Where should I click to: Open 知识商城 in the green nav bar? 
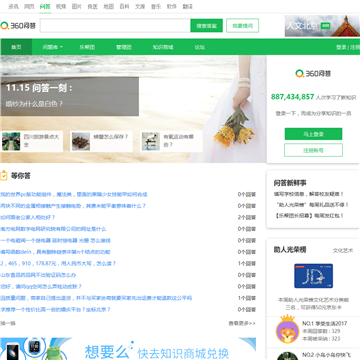point(163,47)
